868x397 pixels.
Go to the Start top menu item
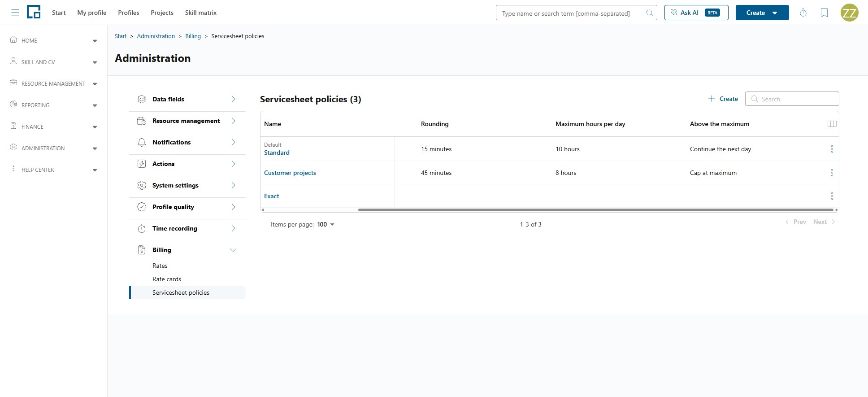(x=59, y=13)
